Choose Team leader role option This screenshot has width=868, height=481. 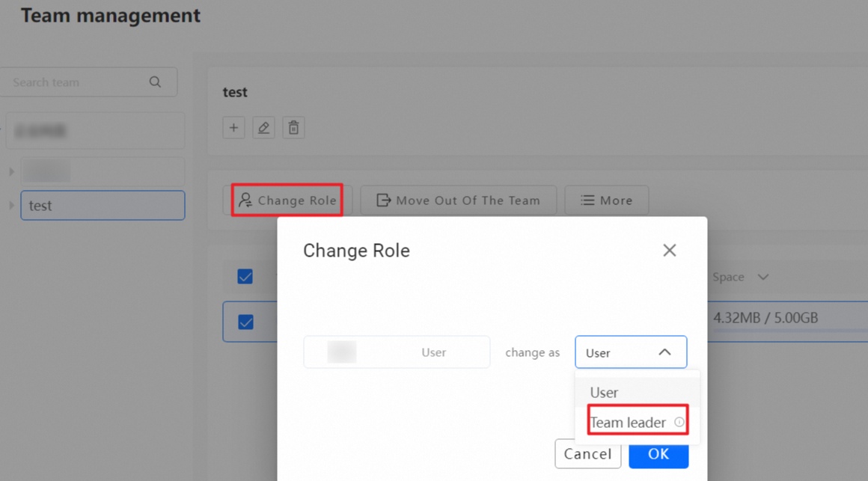click(628, 423)
